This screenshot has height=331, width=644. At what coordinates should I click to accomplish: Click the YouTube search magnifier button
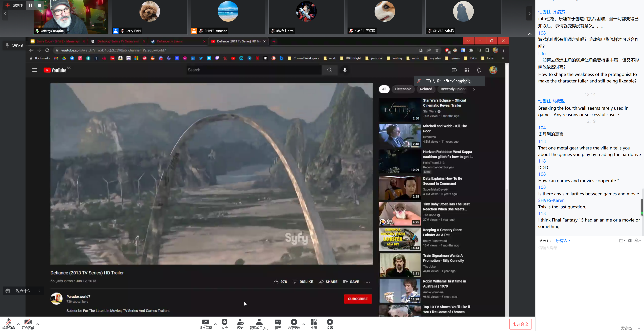(330, 70)
